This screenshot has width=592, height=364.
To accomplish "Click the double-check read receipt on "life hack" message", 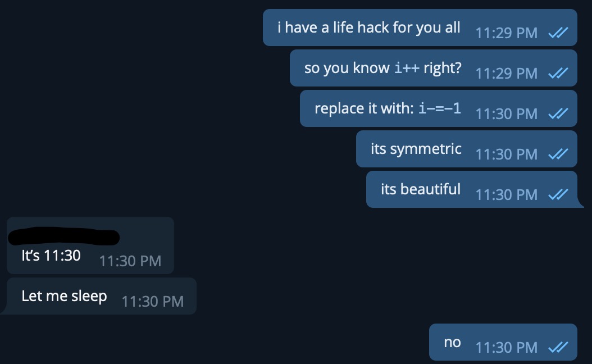I will 558,33.
